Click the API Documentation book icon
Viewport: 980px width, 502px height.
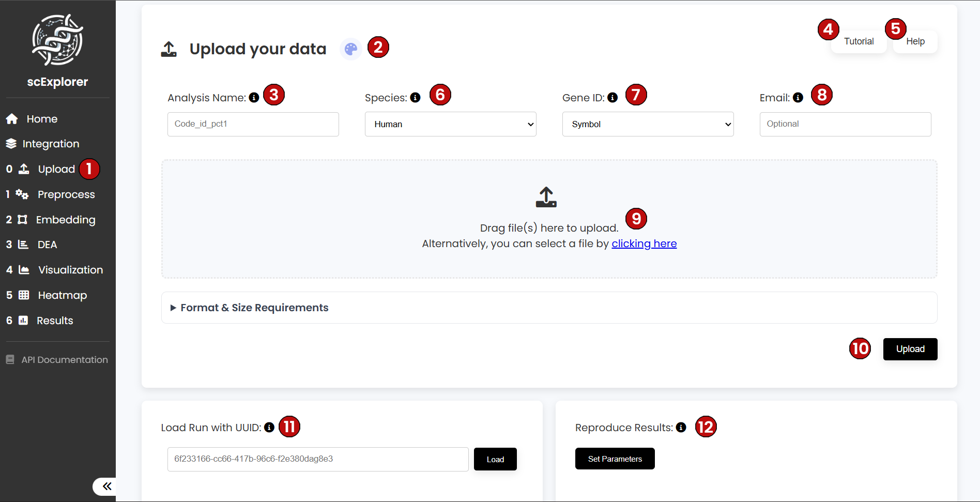10,359
